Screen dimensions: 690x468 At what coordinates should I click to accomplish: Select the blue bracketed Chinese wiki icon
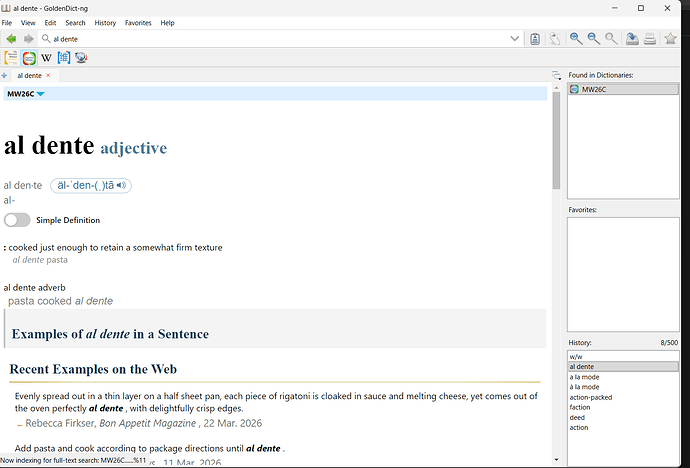point(64,58)
